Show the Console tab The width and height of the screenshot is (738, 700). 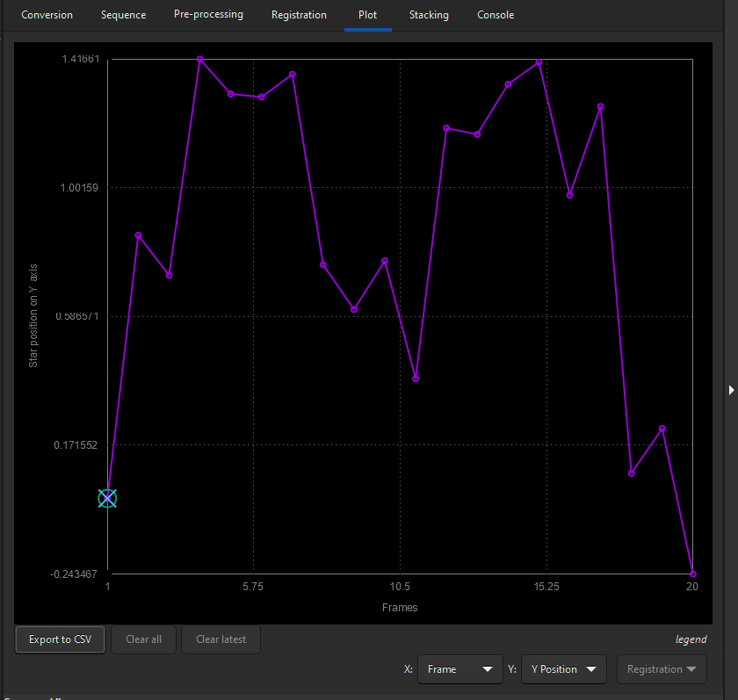496,15
